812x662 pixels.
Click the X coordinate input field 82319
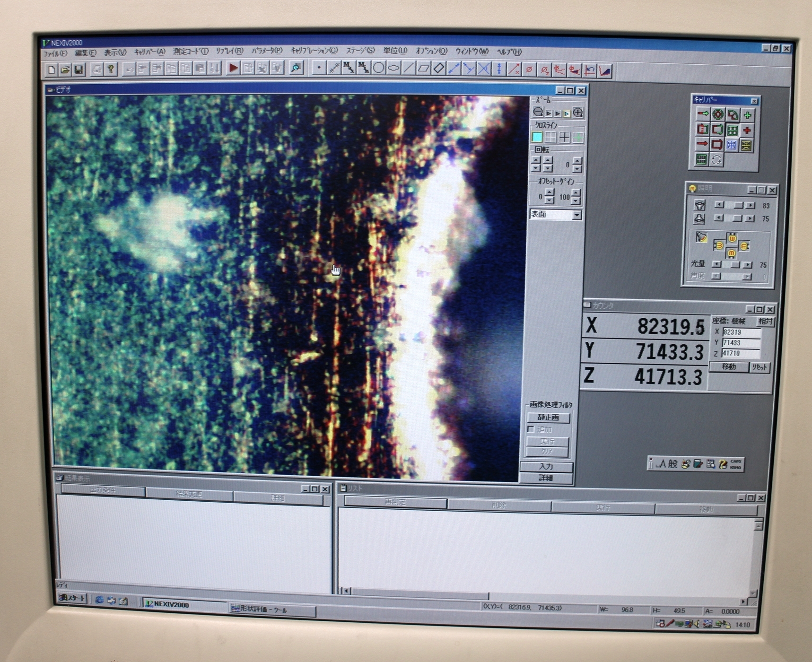[x=741, y=332]
